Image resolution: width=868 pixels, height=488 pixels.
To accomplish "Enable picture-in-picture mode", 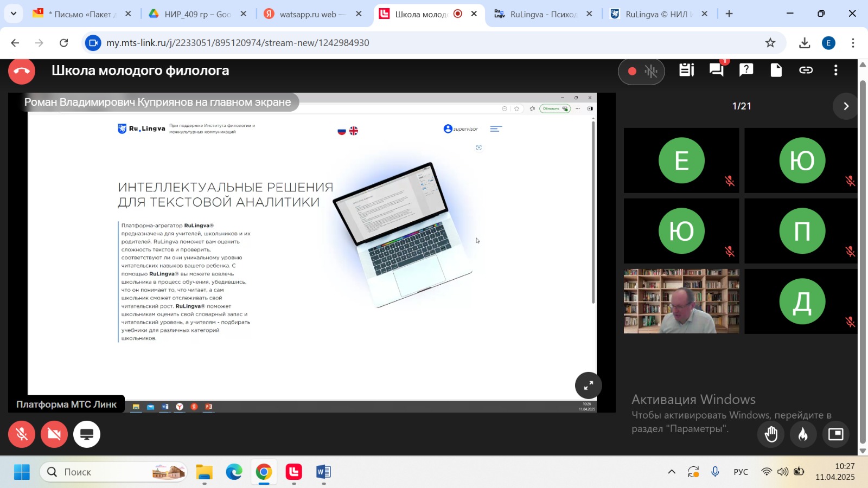I will [836, 434].
